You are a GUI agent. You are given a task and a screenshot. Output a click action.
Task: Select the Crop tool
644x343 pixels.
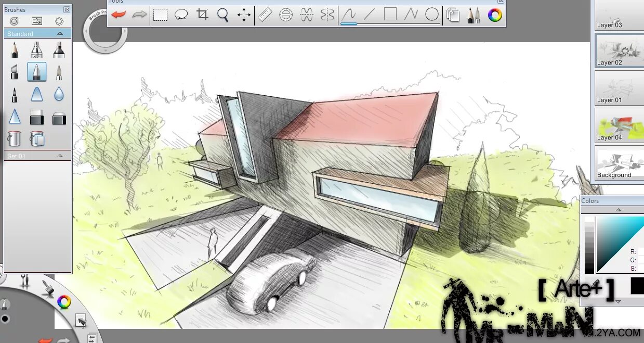click(203, 15)
